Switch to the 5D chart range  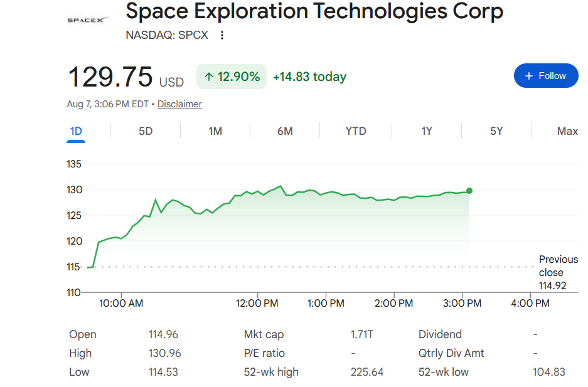coord(146,131)
